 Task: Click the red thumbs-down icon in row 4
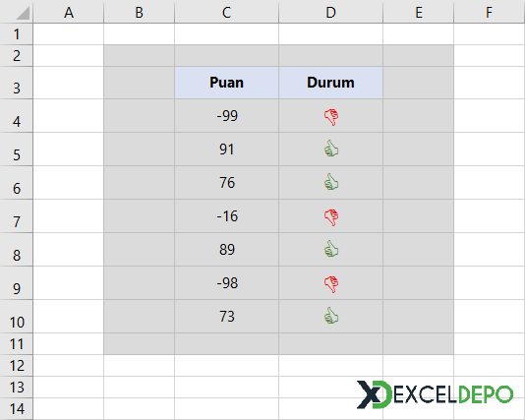pyautogui.click(x=331, y=117)
